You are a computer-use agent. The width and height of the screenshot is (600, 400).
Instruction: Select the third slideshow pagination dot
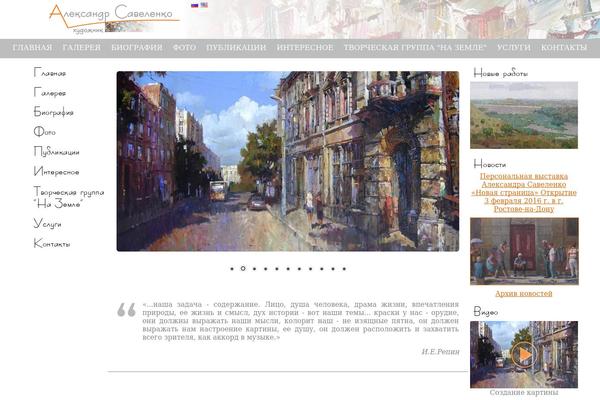[254, 269]
